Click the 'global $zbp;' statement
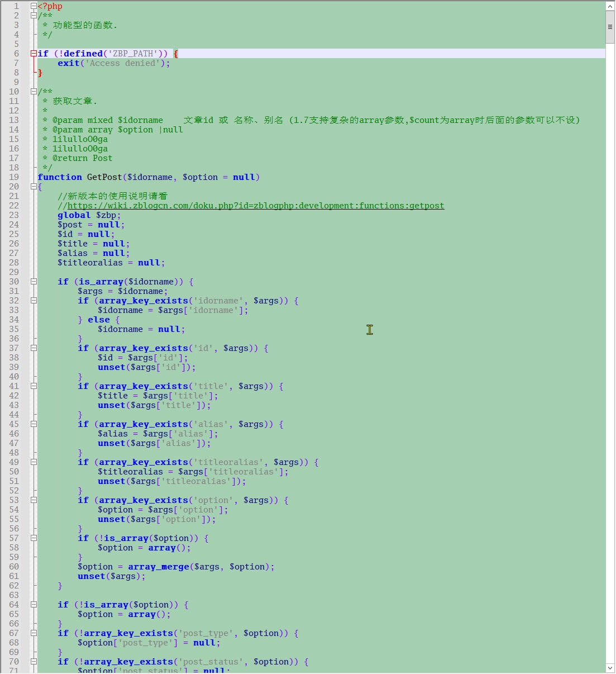This screenshot has height=674, width=616. (x=89, y=215)
